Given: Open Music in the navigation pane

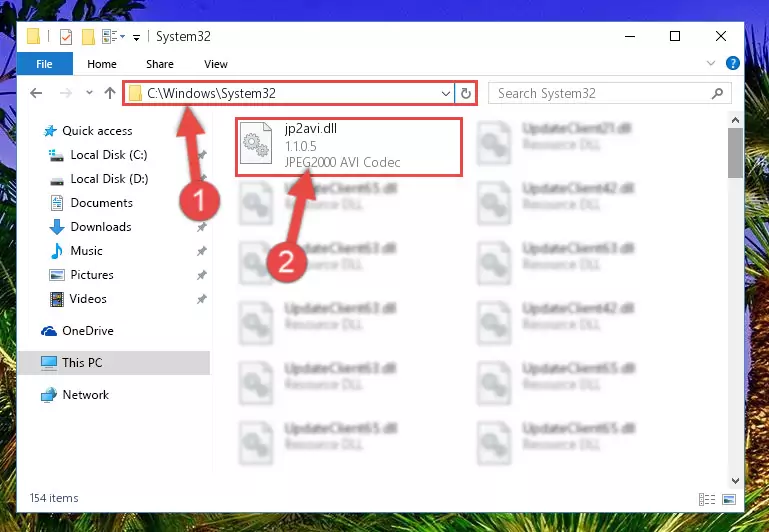Looking at the screenshot, I should pyautogui.click(x=86, y=251).
